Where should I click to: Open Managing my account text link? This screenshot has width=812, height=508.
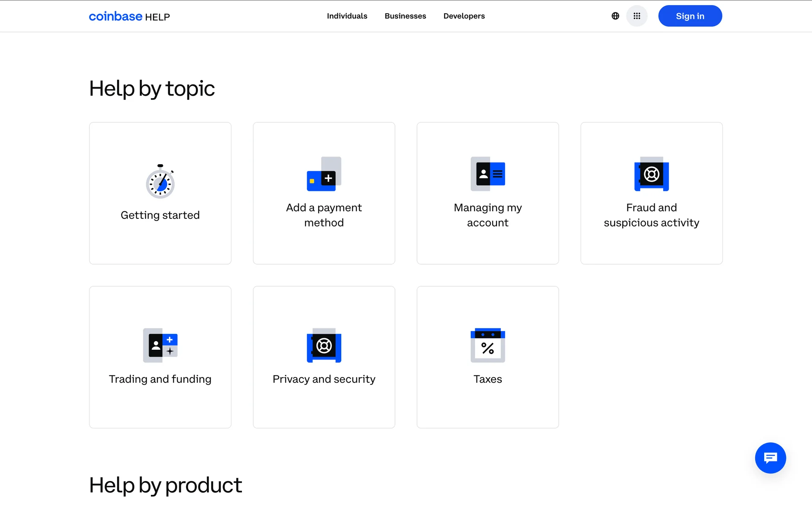pos(488,215)
